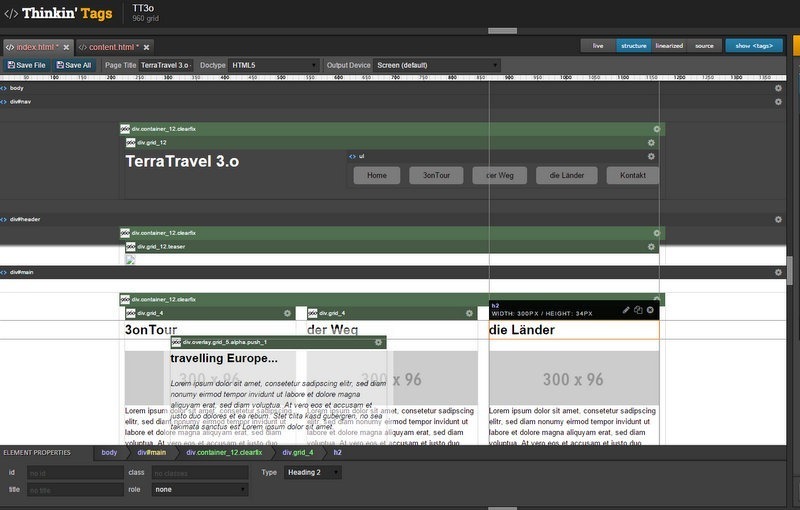Viewport: 800px width, 510px height.
Task: Open gear of div.grid_12.teaser
Action: coord(651,247)
